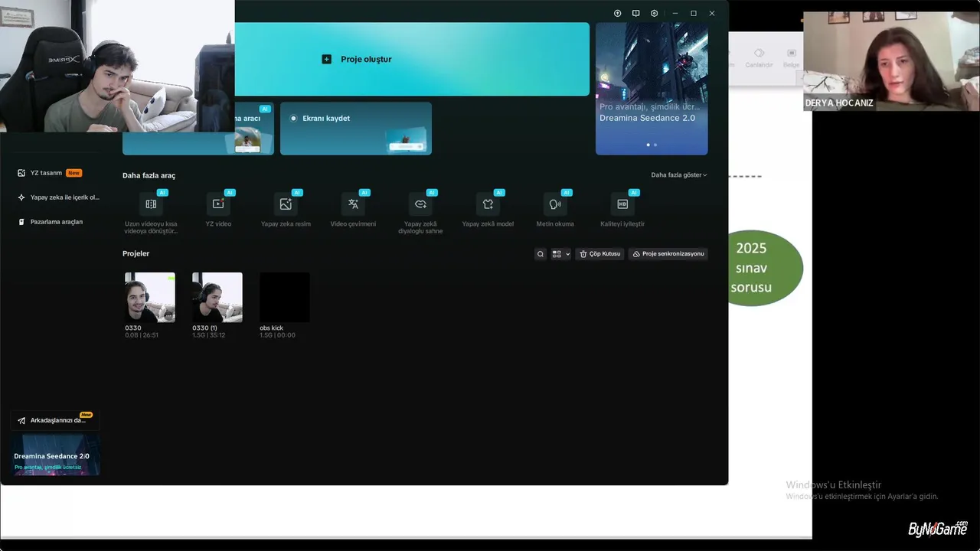Viewport: 980px width, 551px height.
Task: Close the CapCut window
Action: (712, 13)
